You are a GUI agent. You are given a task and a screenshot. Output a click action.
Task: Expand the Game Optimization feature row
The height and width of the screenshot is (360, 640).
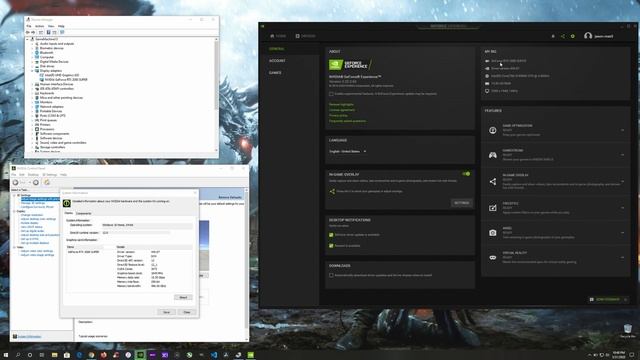coord(622,130)
